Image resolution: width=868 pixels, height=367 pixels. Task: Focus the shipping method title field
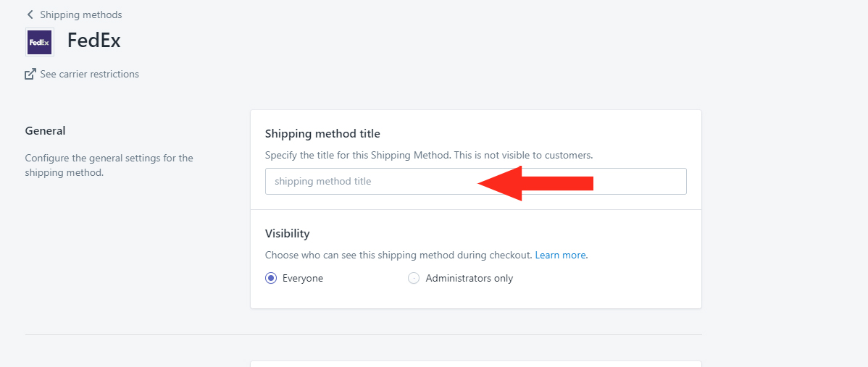point(476,181)
